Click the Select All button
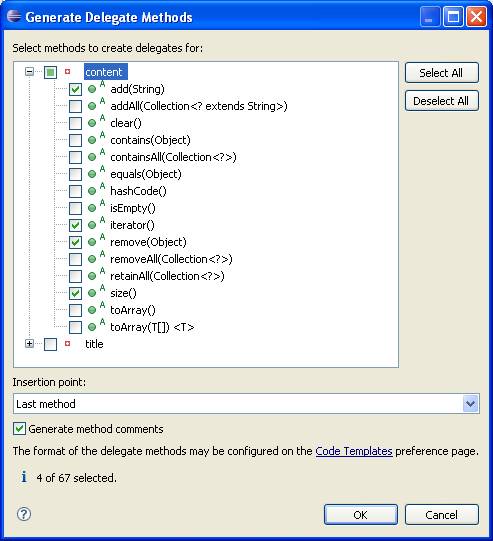 point(442,73)
